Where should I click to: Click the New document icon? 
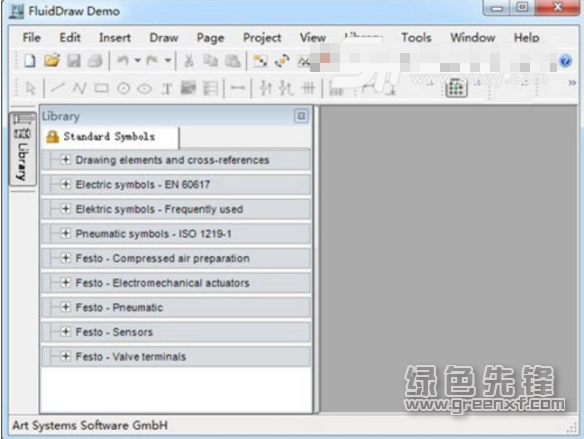click(29, 60)
